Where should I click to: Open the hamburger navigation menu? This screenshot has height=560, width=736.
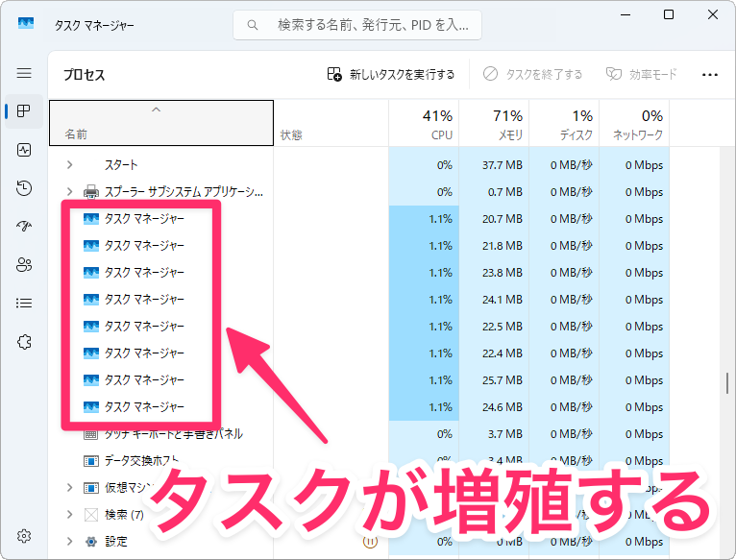click(24, 73)
